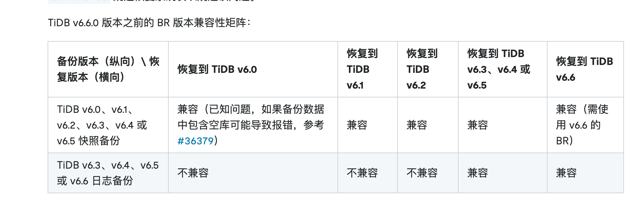Click 不兼容 for log backup under v6.2

[x=422, y=173]
